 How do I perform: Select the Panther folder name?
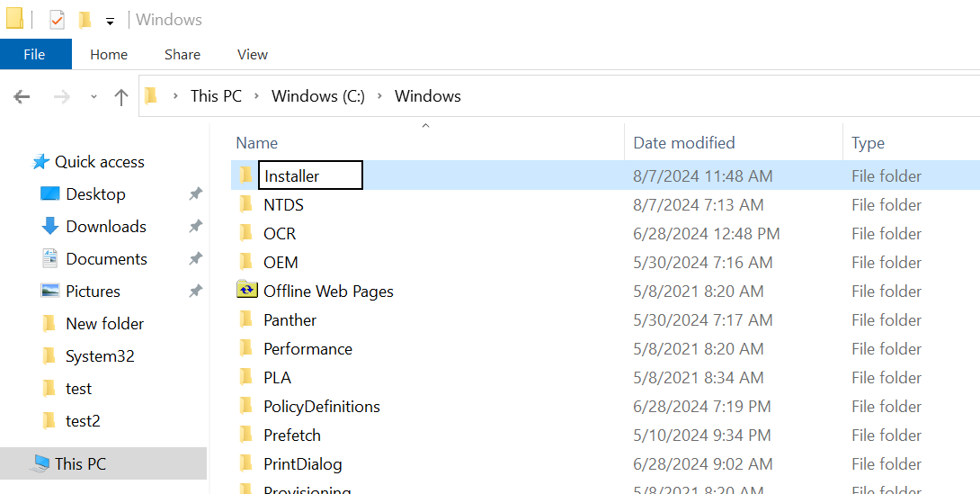(x=290, y=319)
